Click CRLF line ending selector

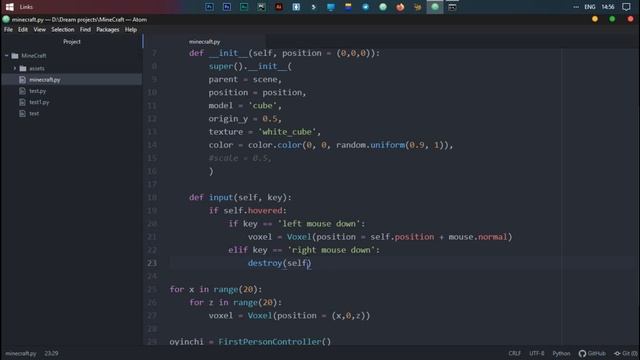514,353
